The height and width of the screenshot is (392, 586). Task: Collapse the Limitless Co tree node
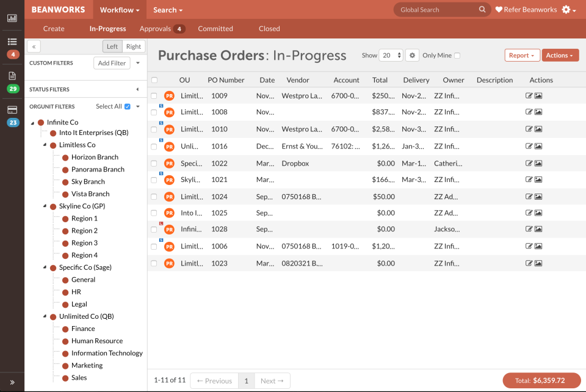[x=45, y=145]
